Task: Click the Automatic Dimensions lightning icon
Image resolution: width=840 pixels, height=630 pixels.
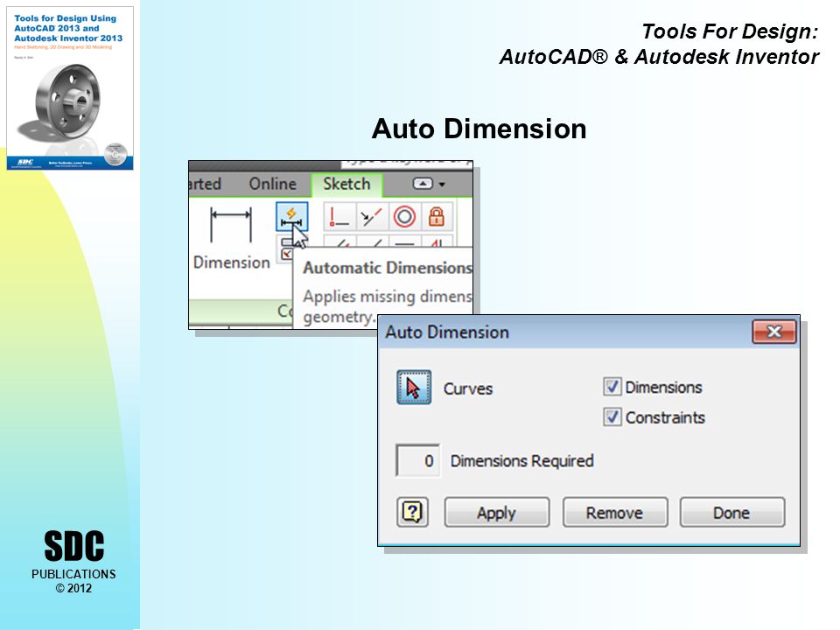Action: [x=292, y=216]
